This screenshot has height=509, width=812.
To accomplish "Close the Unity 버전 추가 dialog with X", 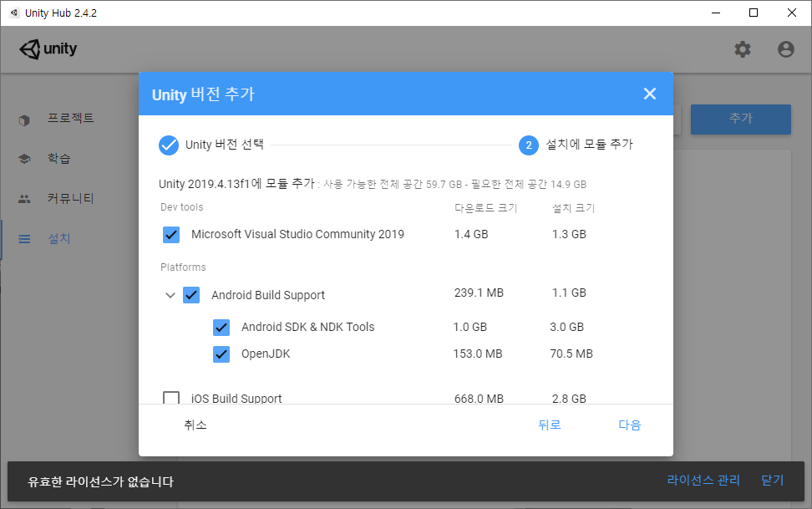I will (x=649, y=94).
